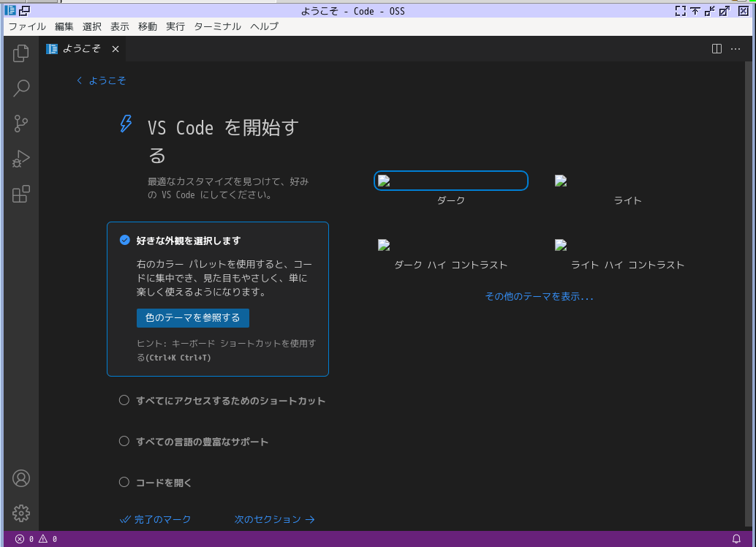Open notifications bell in status bar
The image size is (756, 547).
(x=736, y=539)
